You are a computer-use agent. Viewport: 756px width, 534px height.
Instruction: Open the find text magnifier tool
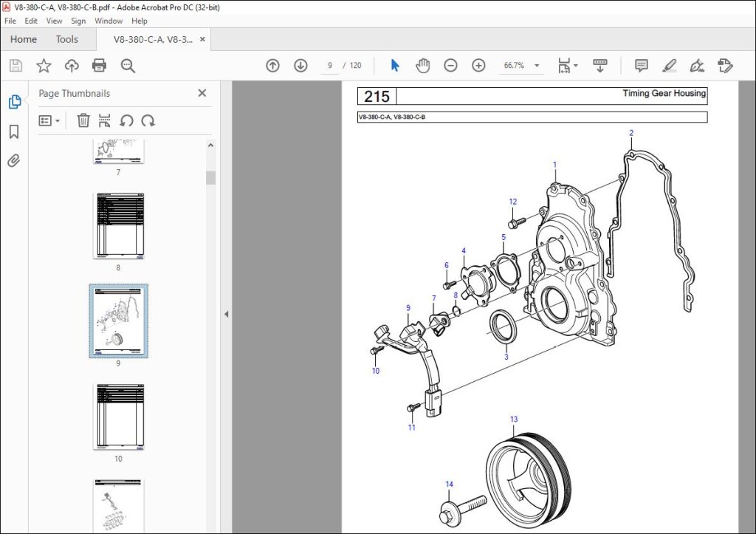[128, 66]
